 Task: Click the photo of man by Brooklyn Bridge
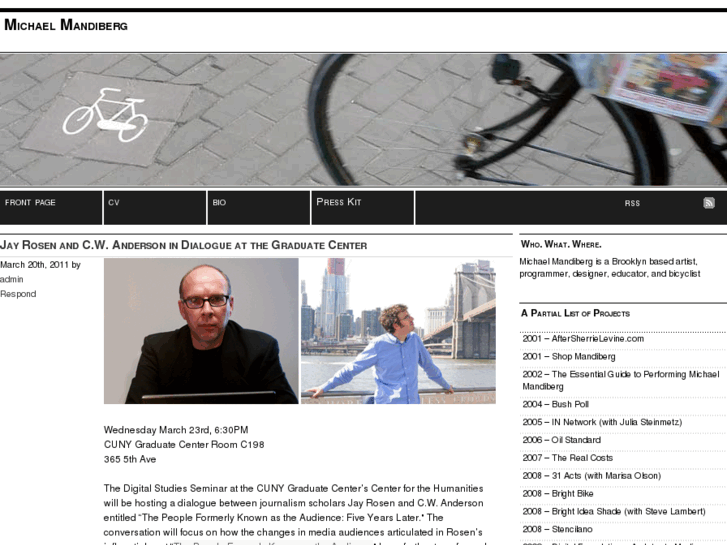point(398,331)
